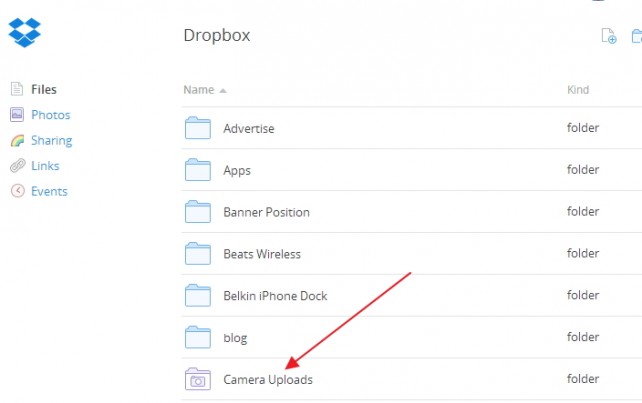Open the blog folder
The width and height of the screenshot is (642, 403).
[x=235, y=337]
